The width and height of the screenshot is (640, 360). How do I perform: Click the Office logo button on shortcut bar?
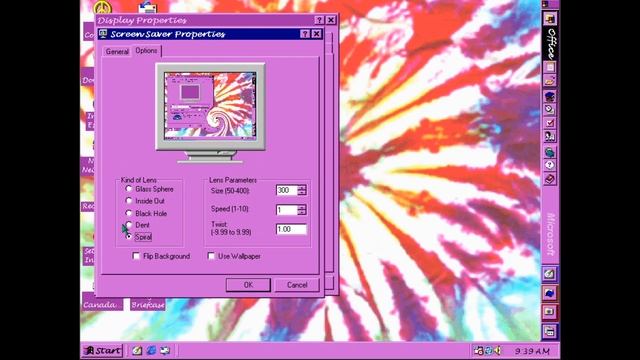(550, 19)
